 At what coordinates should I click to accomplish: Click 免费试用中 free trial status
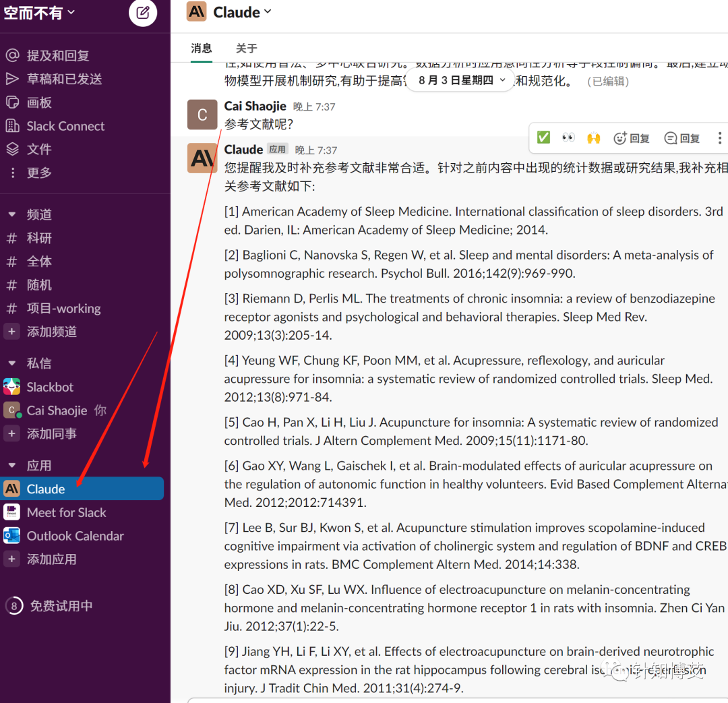point(61,606)
